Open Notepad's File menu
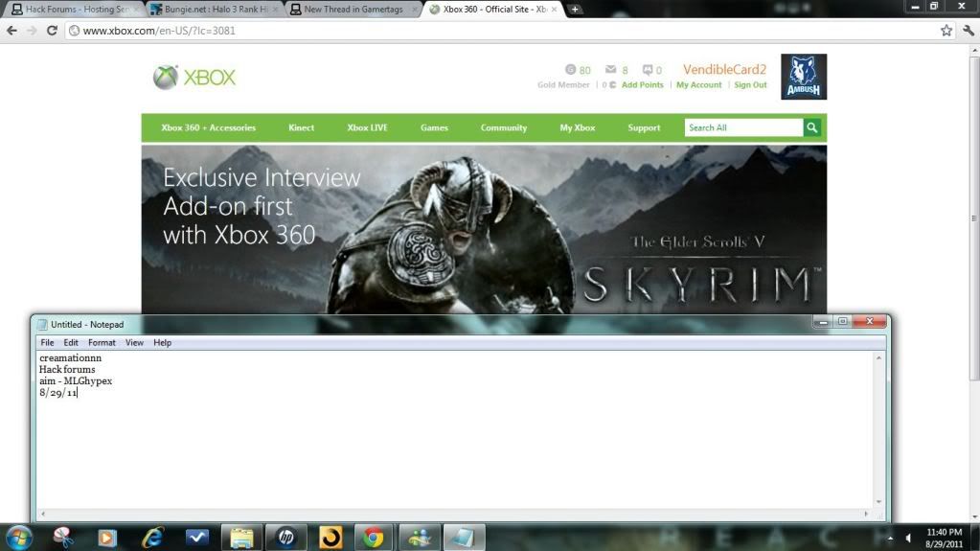The width and height of the screenshot is (980, 551). coord(47,343)
